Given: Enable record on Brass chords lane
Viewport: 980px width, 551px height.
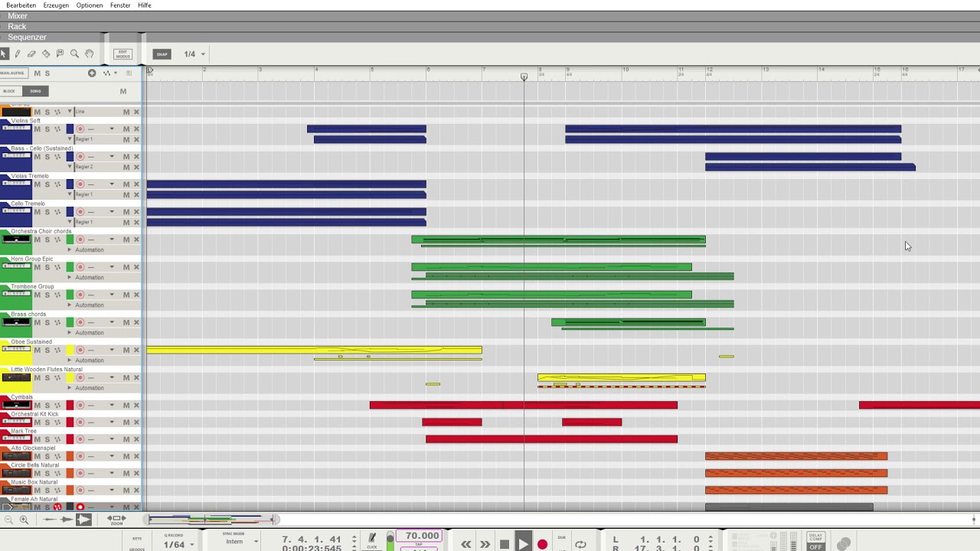Looking at the screenshot, I should click(x=80, y=322).
